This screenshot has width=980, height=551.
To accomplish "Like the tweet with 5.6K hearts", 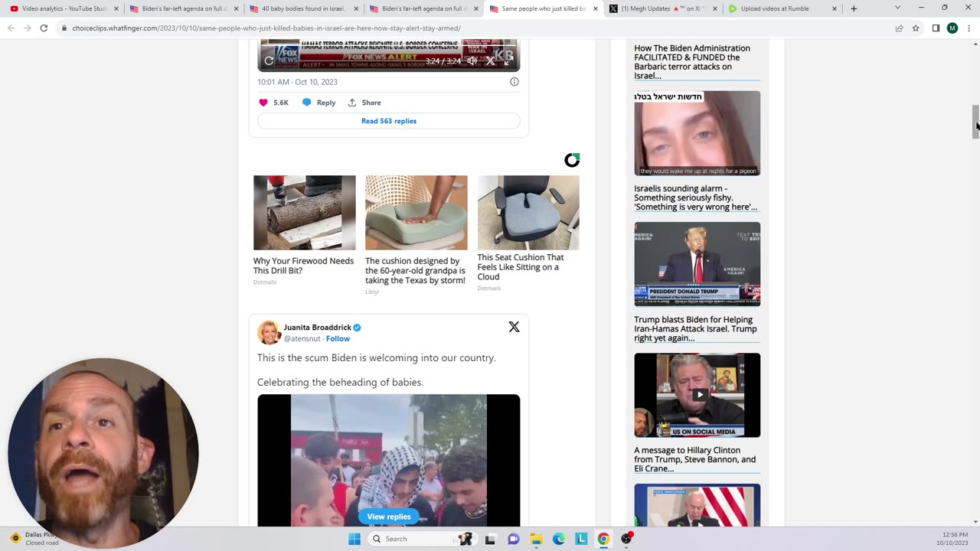I will tap(263, 103).
